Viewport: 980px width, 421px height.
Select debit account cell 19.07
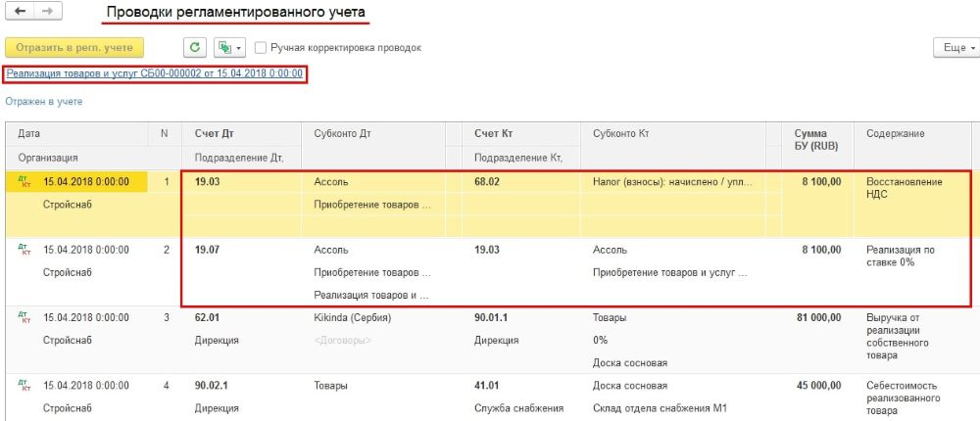208,250
